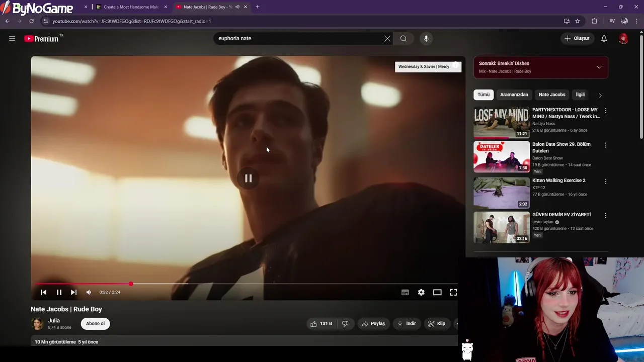Click the Oluştur create button
The image size is (644, 362).
[577, 38]
